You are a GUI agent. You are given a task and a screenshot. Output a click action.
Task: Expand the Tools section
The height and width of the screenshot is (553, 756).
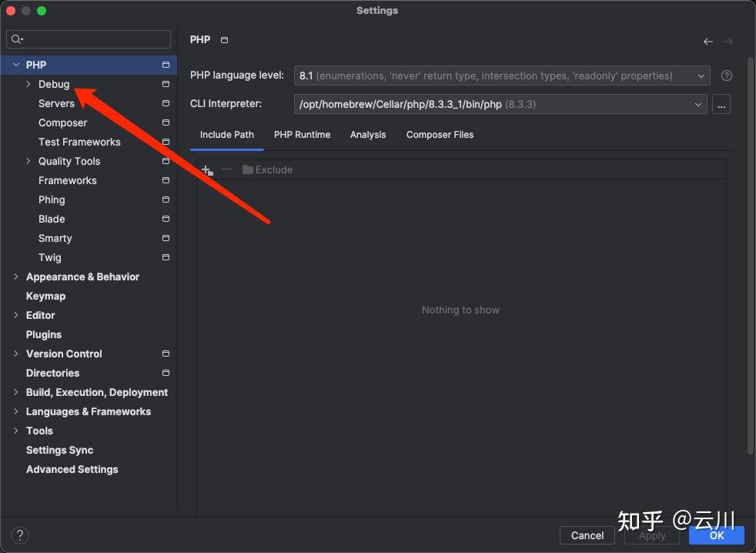[16, 431]
